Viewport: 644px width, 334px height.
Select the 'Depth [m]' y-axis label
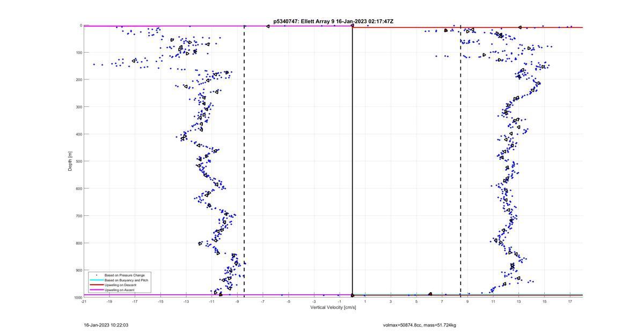[x=70, y=161]
